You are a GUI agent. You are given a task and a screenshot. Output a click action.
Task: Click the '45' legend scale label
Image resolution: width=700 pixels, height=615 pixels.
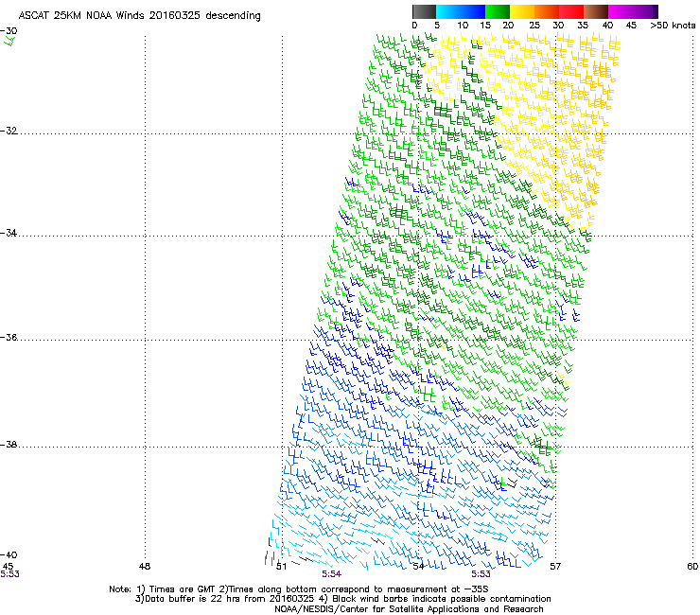[631, 26]
